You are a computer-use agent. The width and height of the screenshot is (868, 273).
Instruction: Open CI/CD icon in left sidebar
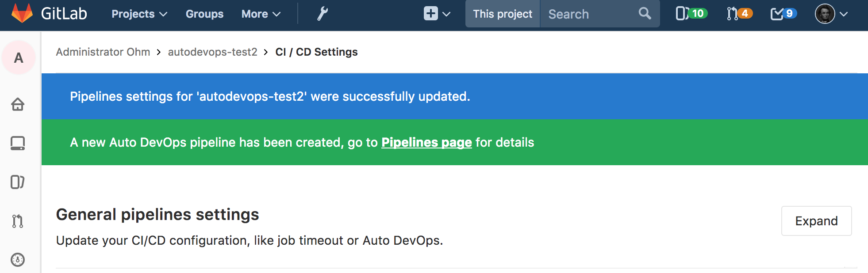point(18,260)
